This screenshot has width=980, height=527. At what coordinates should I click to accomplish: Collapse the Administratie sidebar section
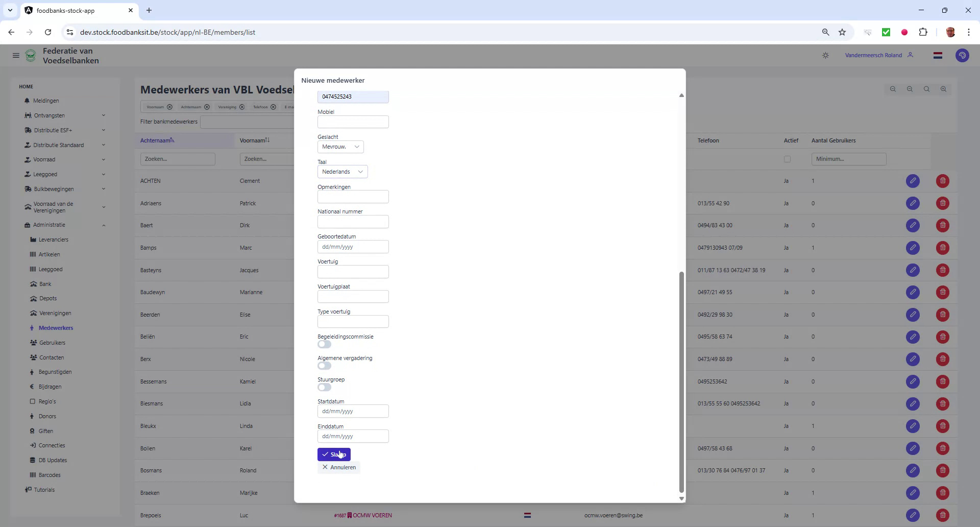[x=104, y=225]
